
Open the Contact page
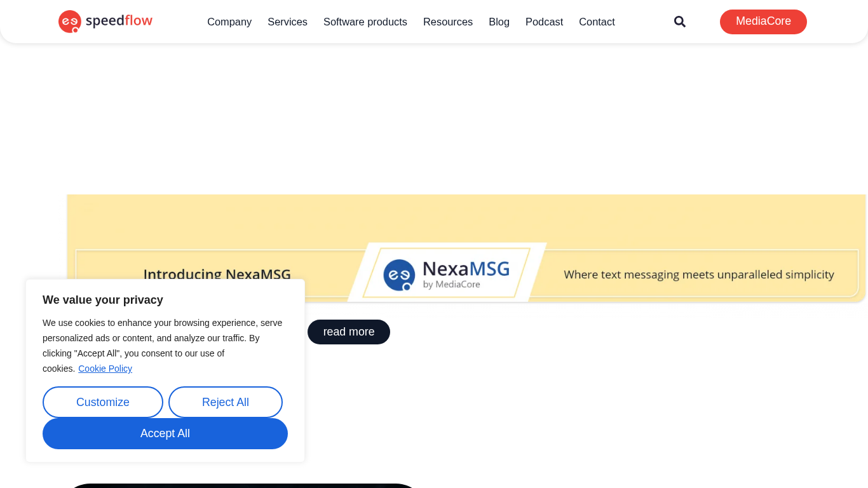click(597, 22)
